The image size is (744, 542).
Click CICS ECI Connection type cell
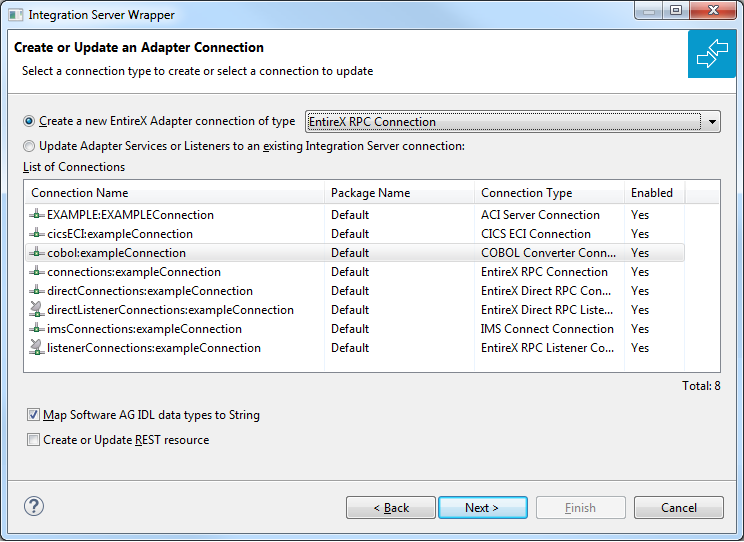pyautogui.click(x=536, y=234)
